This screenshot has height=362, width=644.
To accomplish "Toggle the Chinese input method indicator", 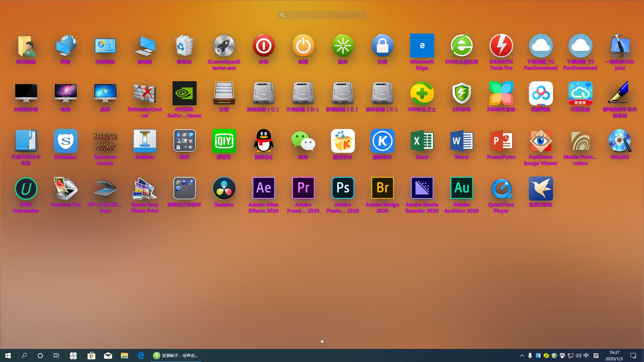I will point(586,356).
